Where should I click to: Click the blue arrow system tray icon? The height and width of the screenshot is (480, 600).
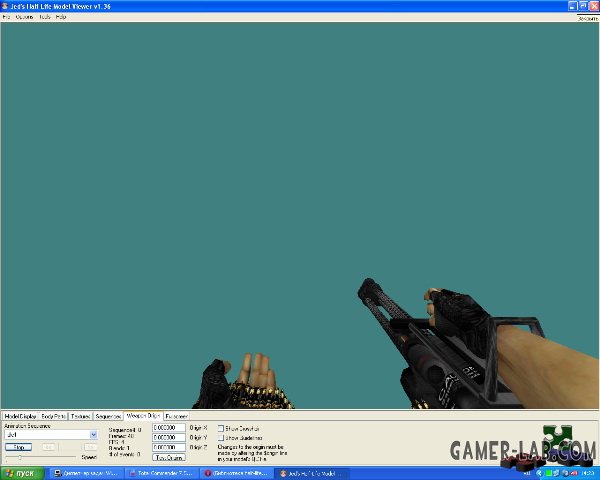[540, 474]
